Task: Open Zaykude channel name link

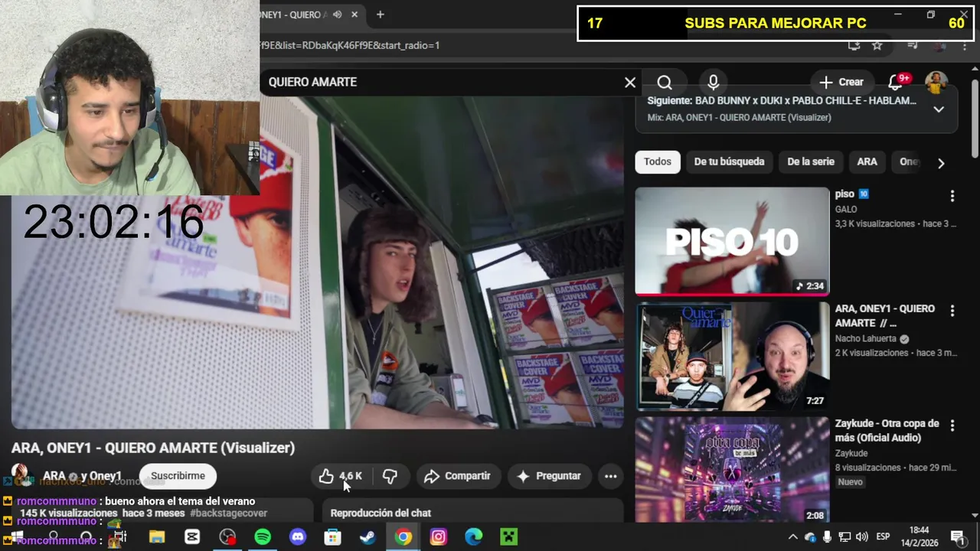Action: tap(851, 453)
